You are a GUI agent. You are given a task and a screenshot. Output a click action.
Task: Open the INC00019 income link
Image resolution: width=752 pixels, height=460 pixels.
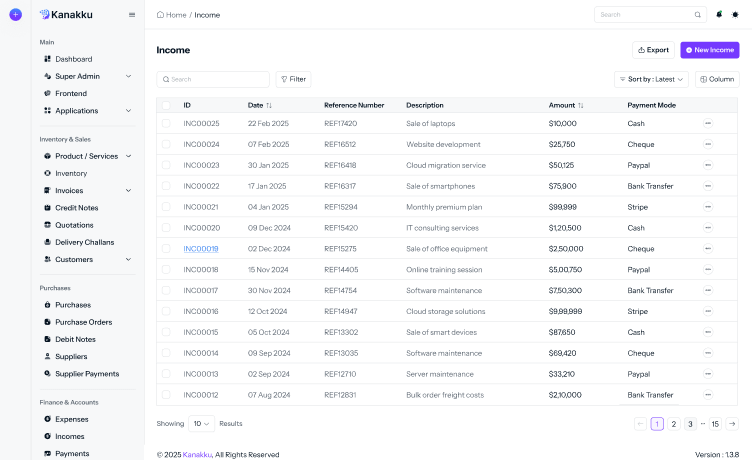click(201, 248)
